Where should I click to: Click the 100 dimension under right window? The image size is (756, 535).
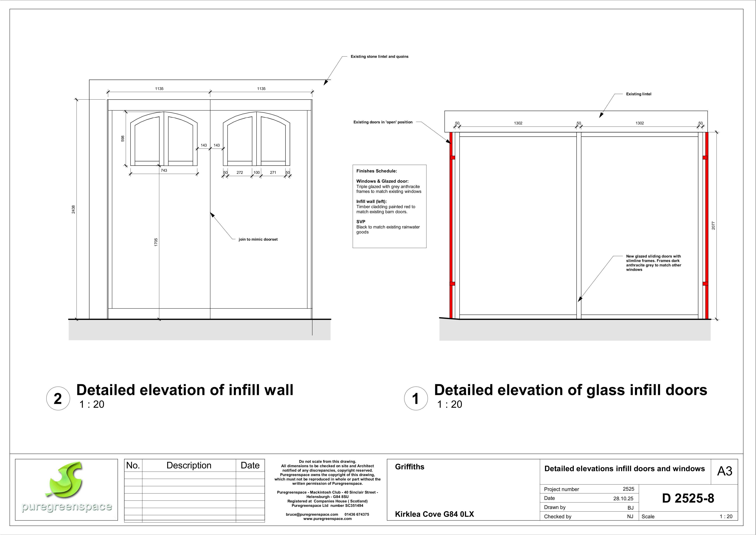coord(257,172)
